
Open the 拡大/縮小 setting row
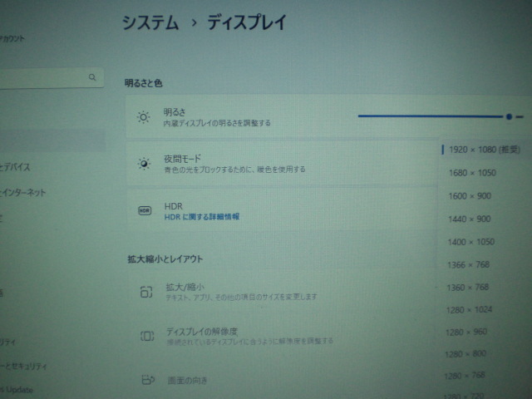pos(282,292)
